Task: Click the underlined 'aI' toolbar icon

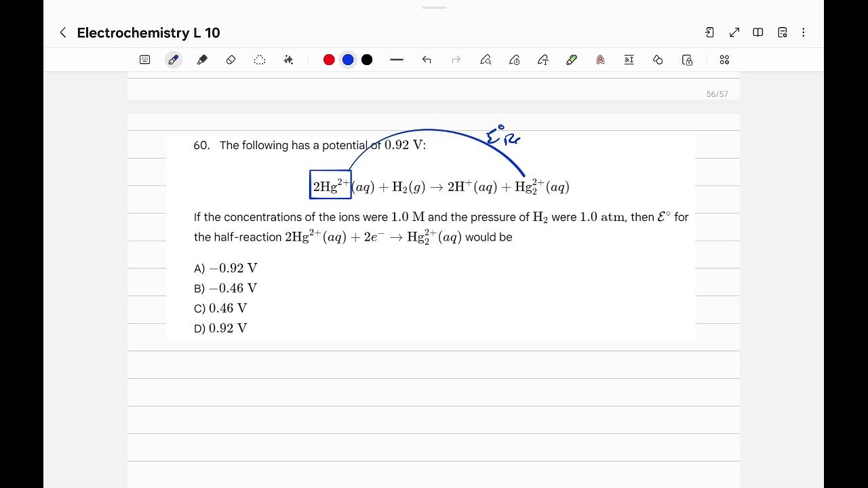Action: coord(629,60)
